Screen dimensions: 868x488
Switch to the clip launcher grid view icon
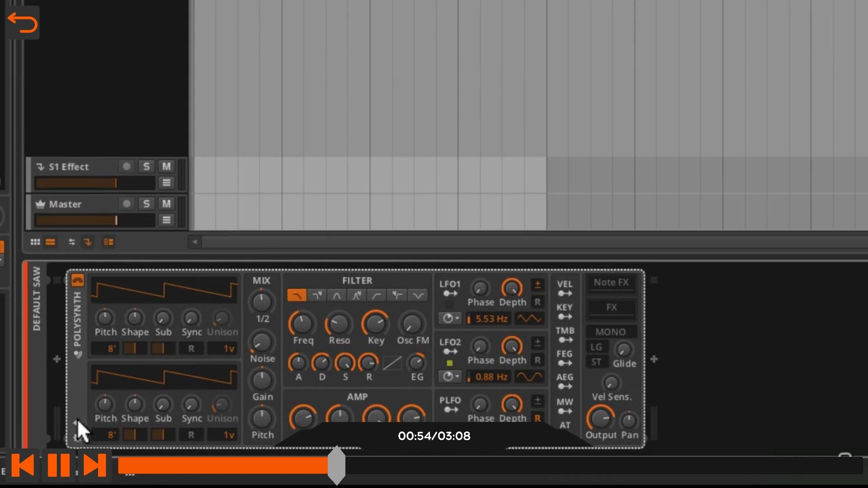coord(35,242)
